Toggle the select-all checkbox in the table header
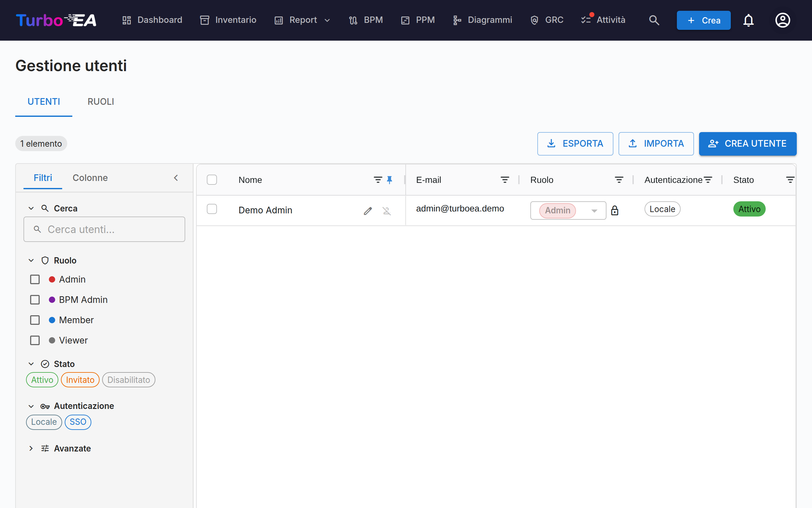This screenshot has height=508, width=812. pos(212,180)
